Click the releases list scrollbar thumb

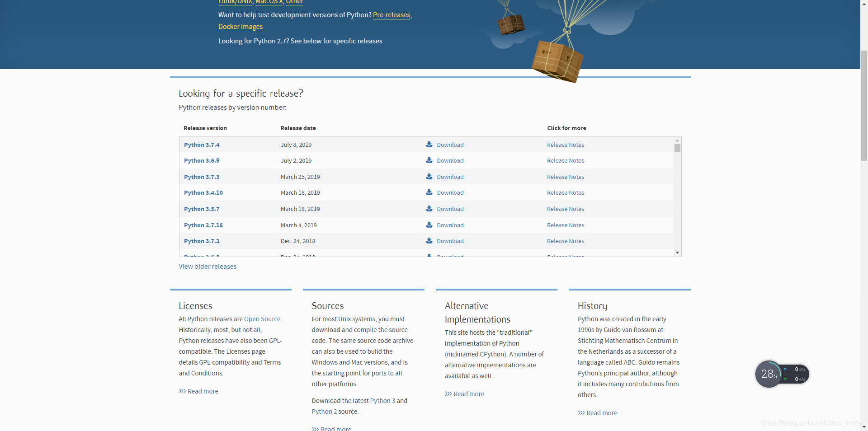click(x=677, y=148)
